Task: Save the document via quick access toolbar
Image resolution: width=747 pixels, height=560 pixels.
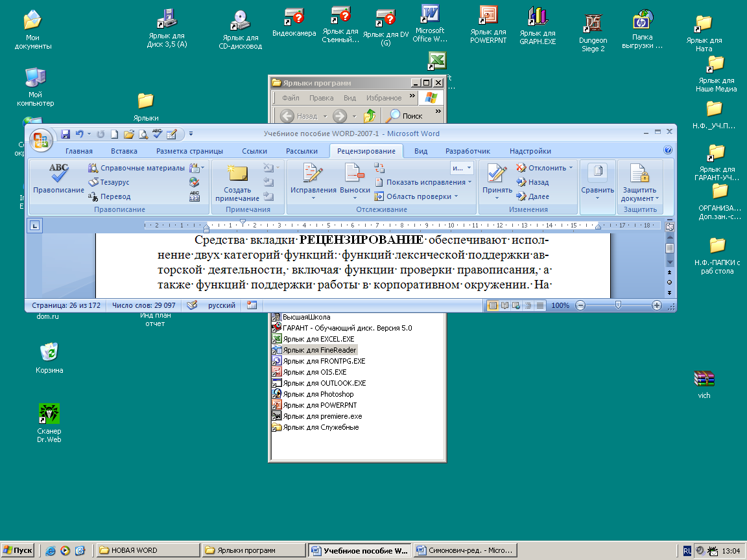Action: (x=65, y=134)
